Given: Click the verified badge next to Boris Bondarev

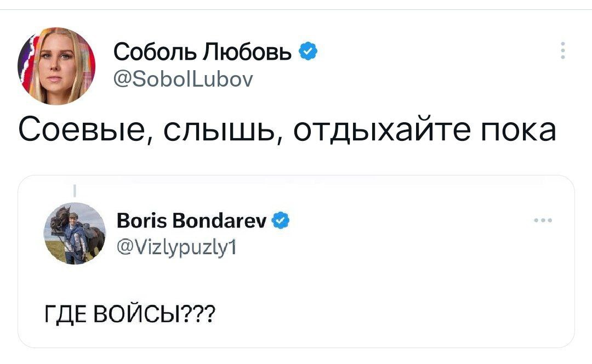Looking at the screenshot, I should (279, 221).
